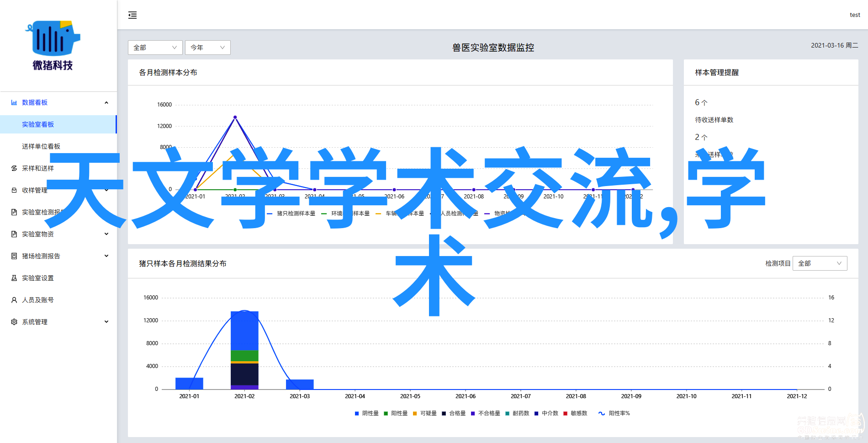The image size is (868, 443).
Task: Open 送样单位看板 submenu item
Action: coord(41,146)
